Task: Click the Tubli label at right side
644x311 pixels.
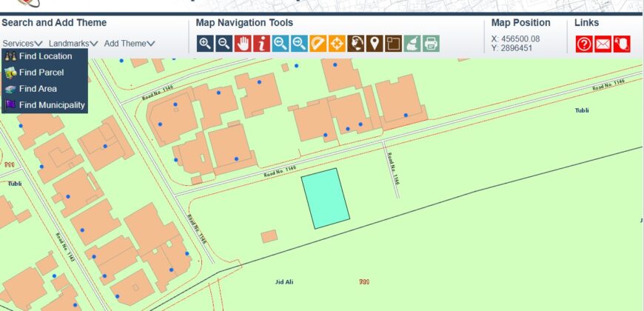Action: pyautogui.click(x=582, y=110)
